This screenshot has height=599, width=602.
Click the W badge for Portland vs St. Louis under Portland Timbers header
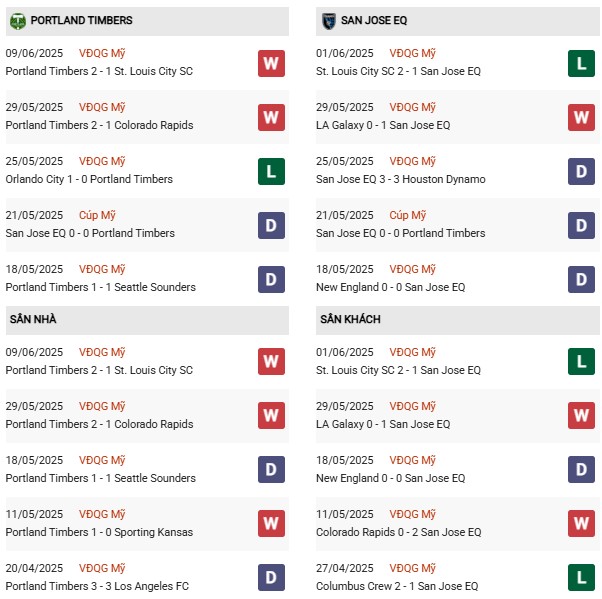[x=271, y=63]
